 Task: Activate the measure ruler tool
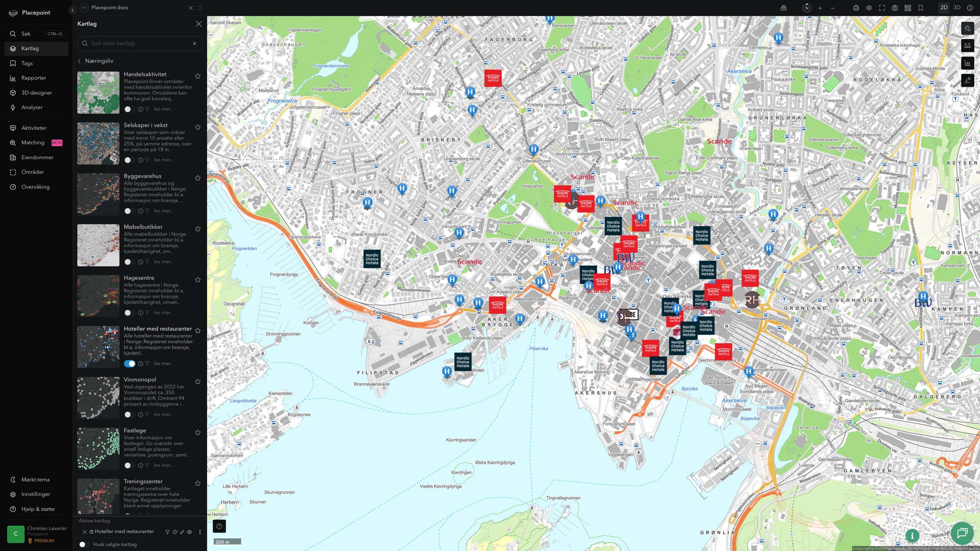(x=967, y=46)
